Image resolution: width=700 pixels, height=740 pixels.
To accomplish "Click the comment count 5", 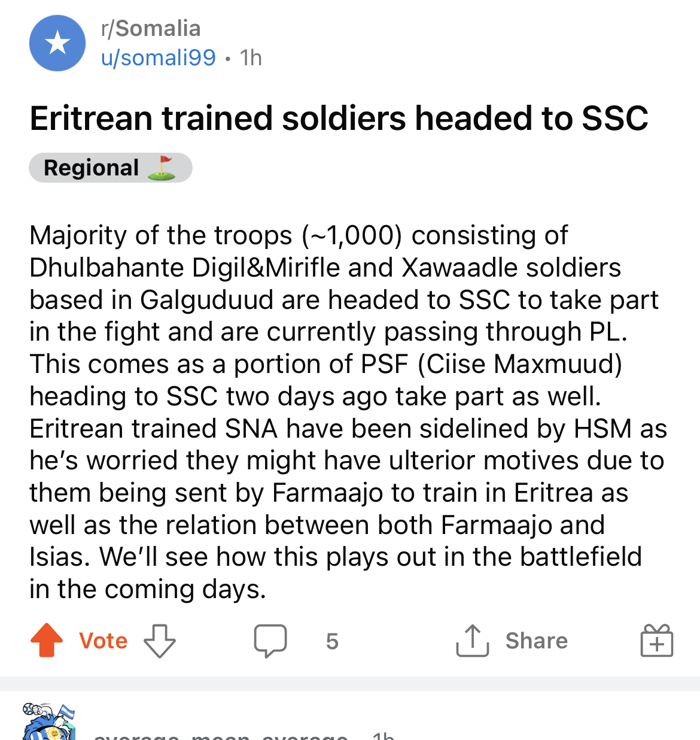I will (x=332, y=641).
